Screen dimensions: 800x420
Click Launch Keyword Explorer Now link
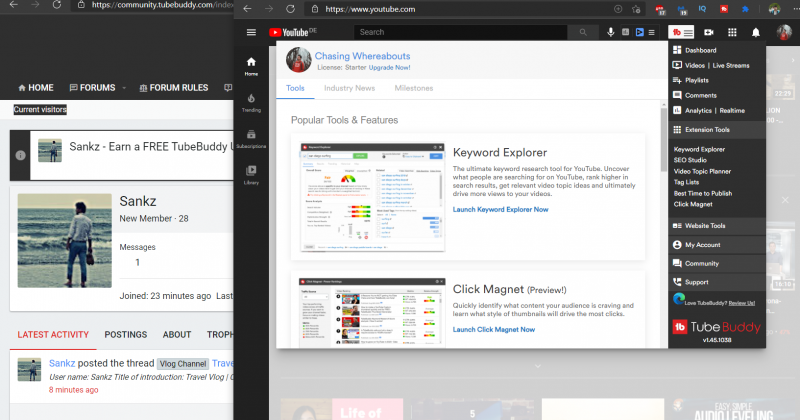click(500, 209)
